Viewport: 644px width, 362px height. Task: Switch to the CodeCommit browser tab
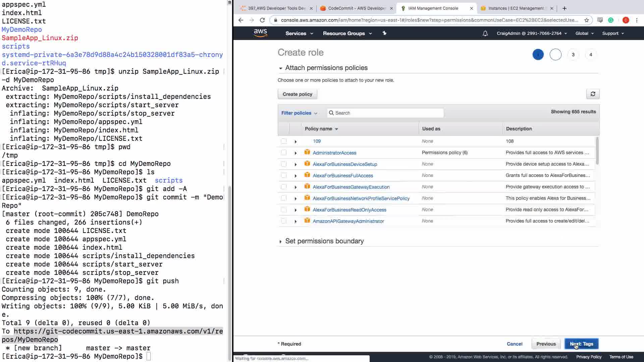[x=356, y=8]
